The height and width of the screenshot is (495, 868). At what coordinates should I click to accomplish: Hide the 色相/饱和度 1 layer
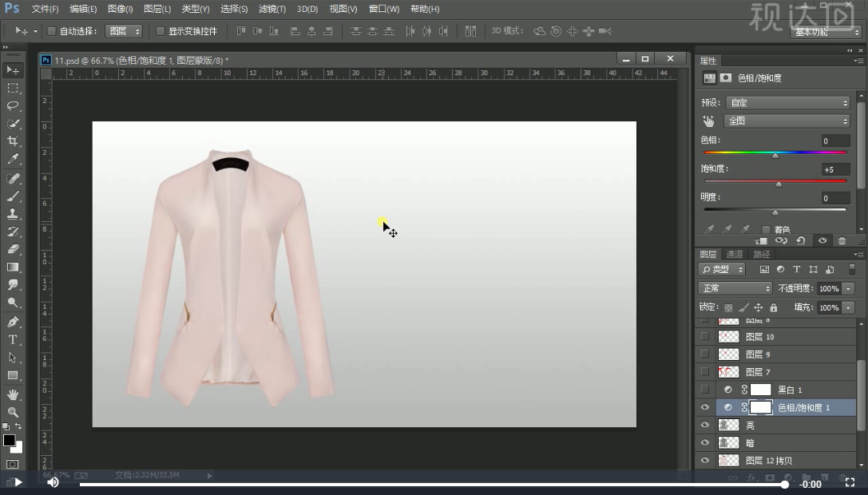(x=704, y=407)
